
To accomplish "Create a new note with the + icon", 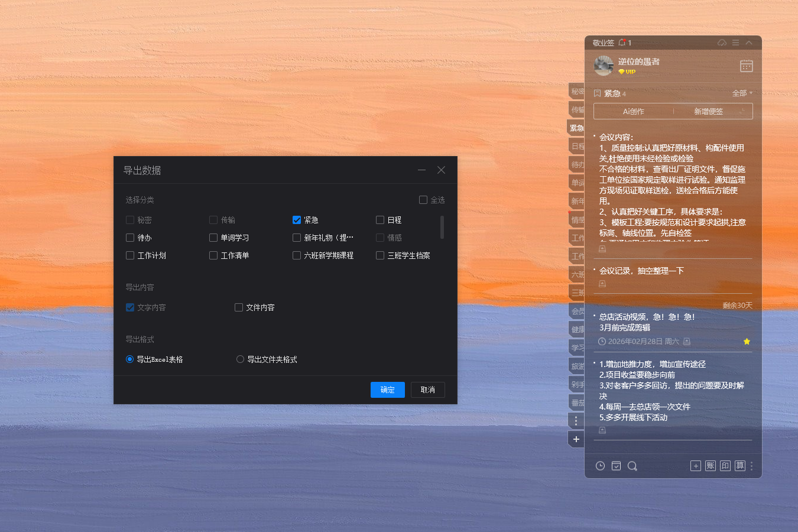I will coord(696,466).
